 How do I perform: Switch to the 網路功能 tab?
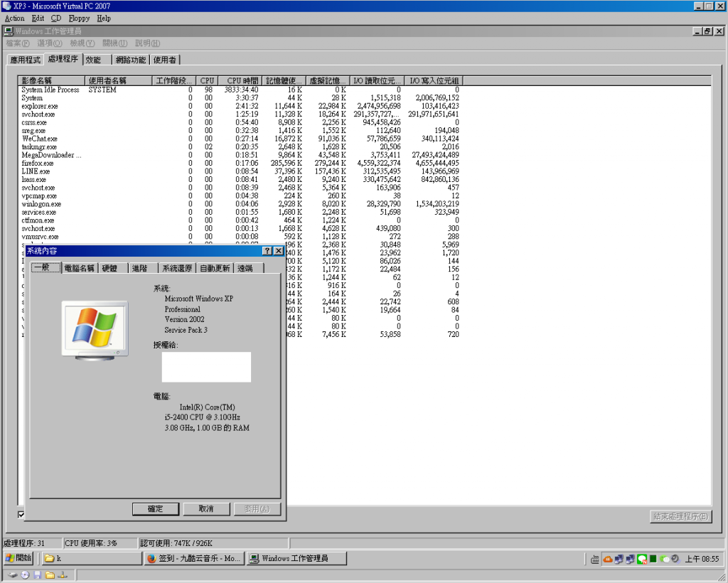coord(131,60)
